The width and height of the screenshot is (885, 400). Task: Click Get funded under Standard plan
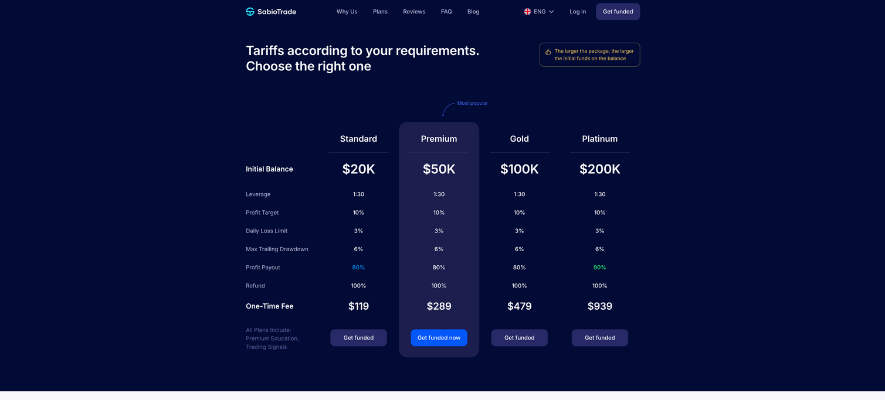pos(358,337)
